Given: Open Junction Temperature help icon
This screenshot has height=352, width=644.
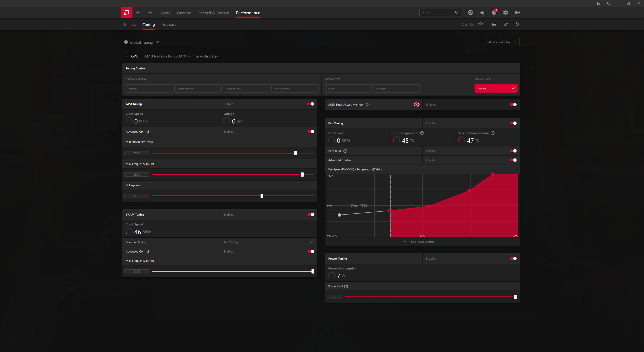Looking at the screenshot, I should pyautogui.click(x=493, y=133).
